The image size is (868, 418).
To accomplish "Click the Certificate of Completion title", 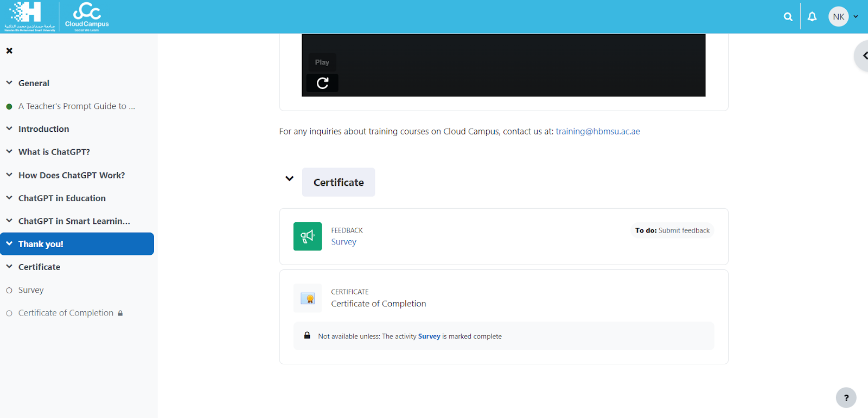I will [x=379, y=304].
